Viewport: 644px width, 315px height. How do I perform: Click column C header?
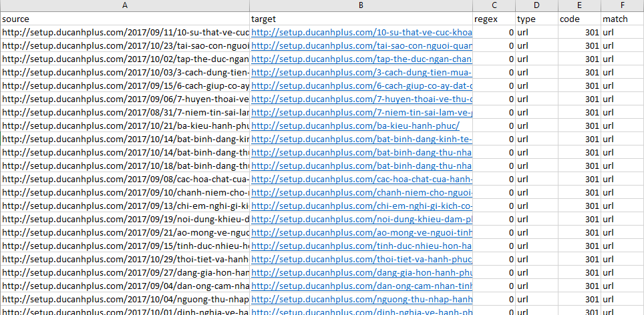pos(494,5)
